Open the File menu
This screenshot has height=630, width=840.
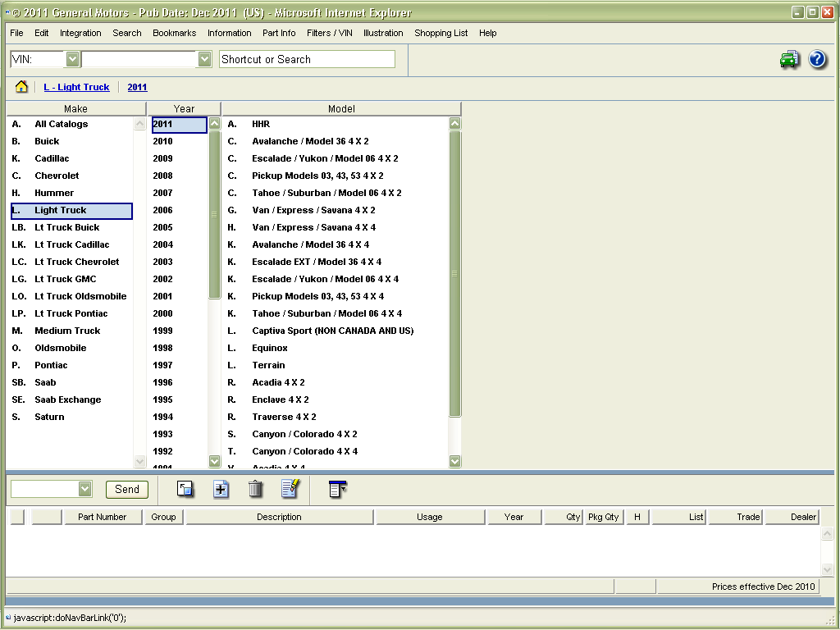(16, 33)
